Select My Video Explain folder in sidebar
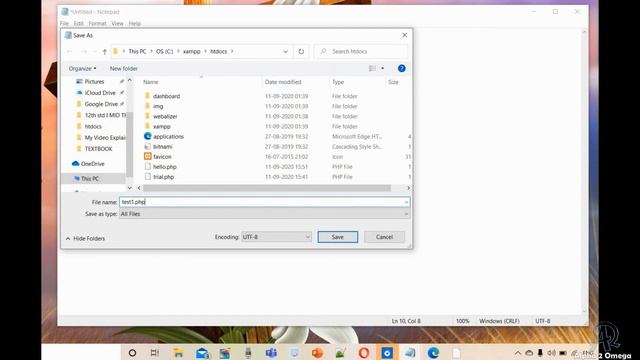 tap(105, 138)
